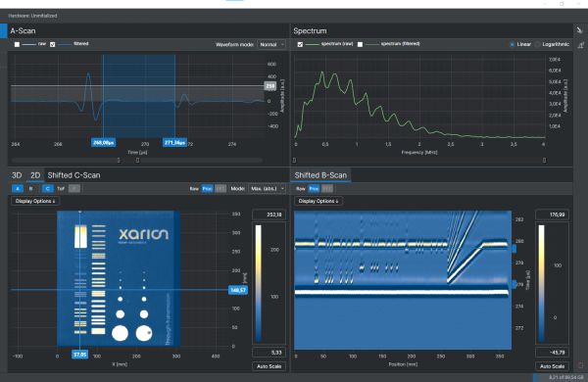Viewport: 588px width, 382px height.
Task: Click the greyed button next to ToF
Action: 74,189
